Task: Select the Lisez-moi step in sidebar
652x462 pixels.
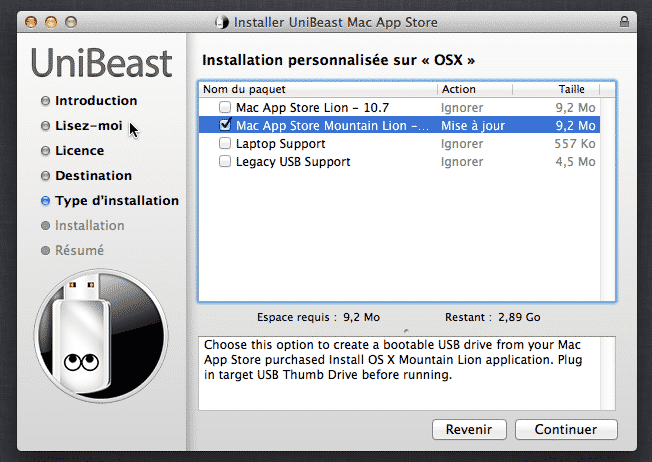Action: point(89,126)
